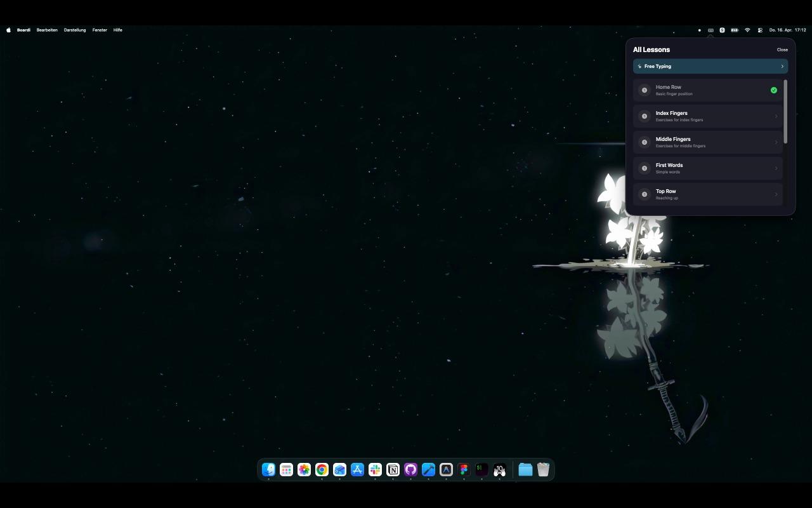Click the small dot indicator in the menu bar
Screen dimensions: 812x508
(x=699, y=30)
